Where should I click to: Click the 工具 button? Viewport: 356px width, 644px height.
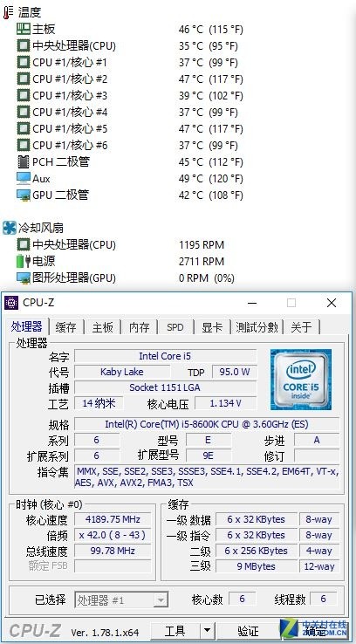pos(175,630)
